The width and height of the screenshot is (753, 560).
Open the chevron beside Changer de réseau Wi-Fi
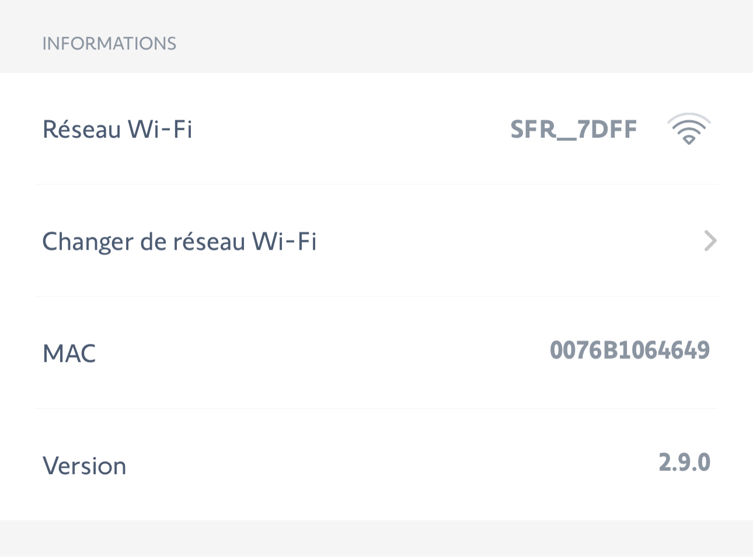tap(710, 241)
